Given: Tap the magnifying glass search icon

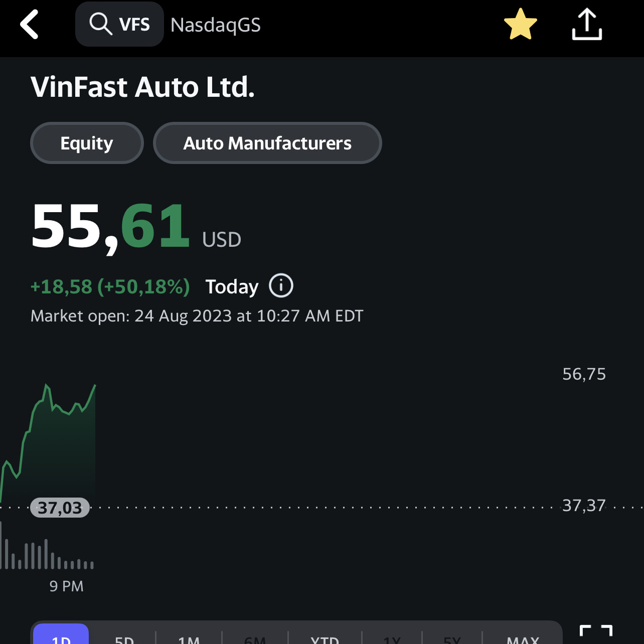Looking at the screenshot, I should point(100,24).
